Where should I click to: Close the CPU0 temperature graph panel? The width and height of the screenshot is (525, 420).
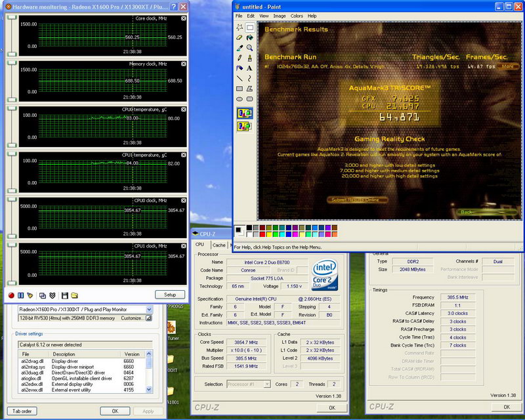(x=183, y=109)
